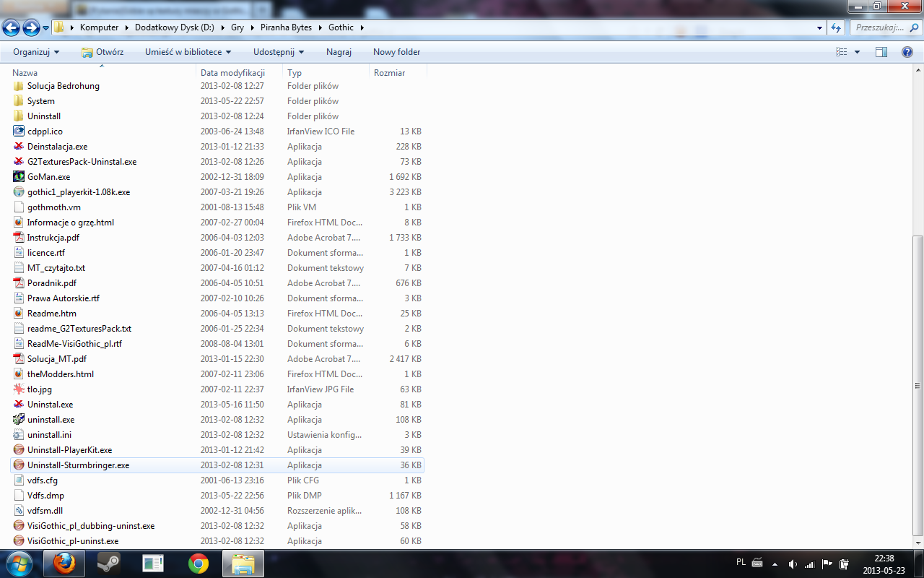Open the Windows Start menu
This screenshot has height=578, width=924.
click(x=19, y=564)
